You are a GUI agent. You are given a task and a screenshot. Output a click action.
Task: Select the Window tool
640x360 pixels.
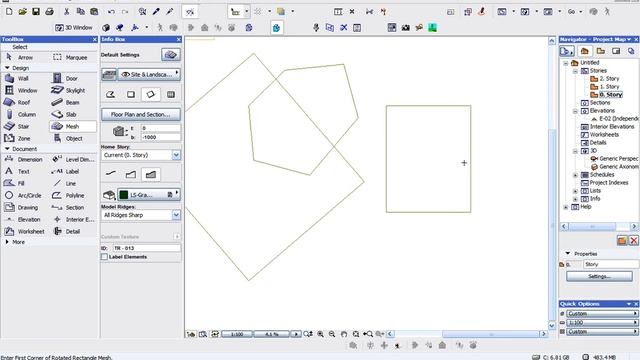pyautogui.click(x=22, y=90)
